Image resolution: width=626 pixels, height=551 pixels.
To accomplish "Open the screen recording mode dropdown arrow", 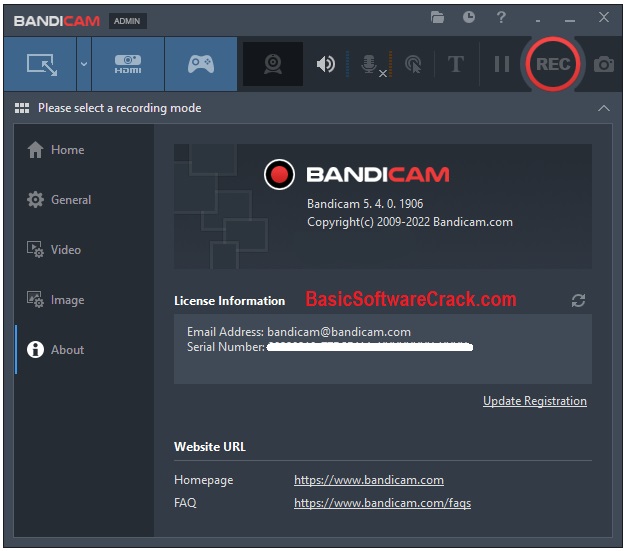I will point(84,64).
